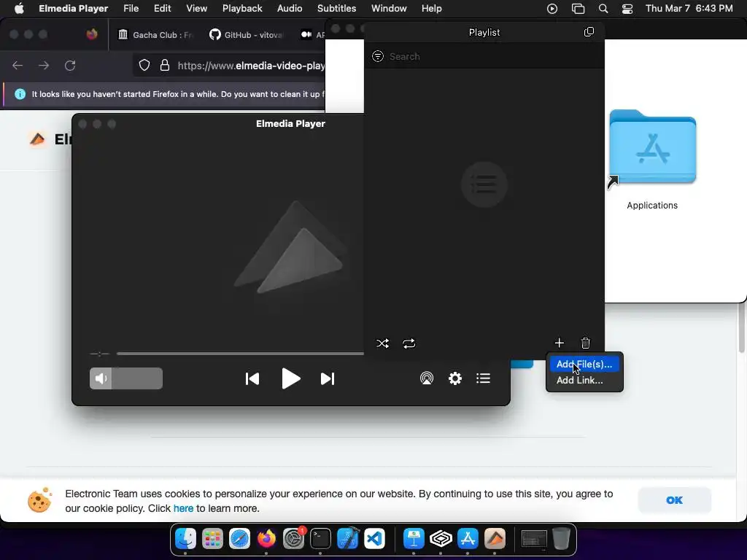Follow the 'here' cookie policy link

tap(183, 508)
